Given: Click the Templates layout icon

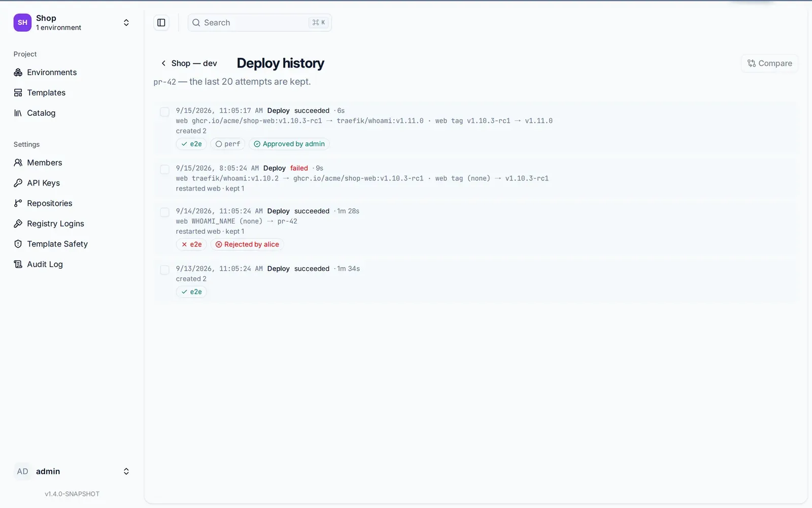Looking at the screenshot, I should (x=18, y=93).
